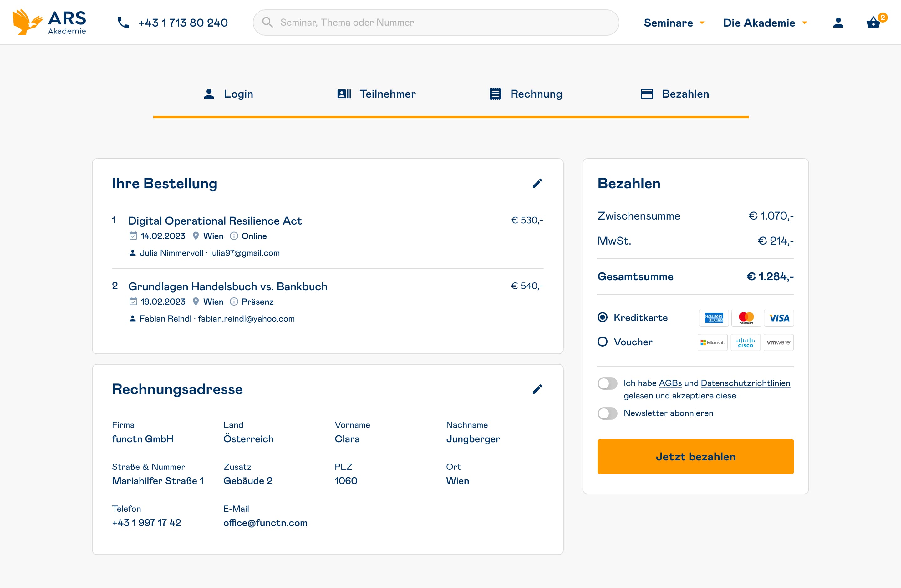Enable the AGBs acceptance toggle
The image size is (901, 588).
(x=607, y=384)
